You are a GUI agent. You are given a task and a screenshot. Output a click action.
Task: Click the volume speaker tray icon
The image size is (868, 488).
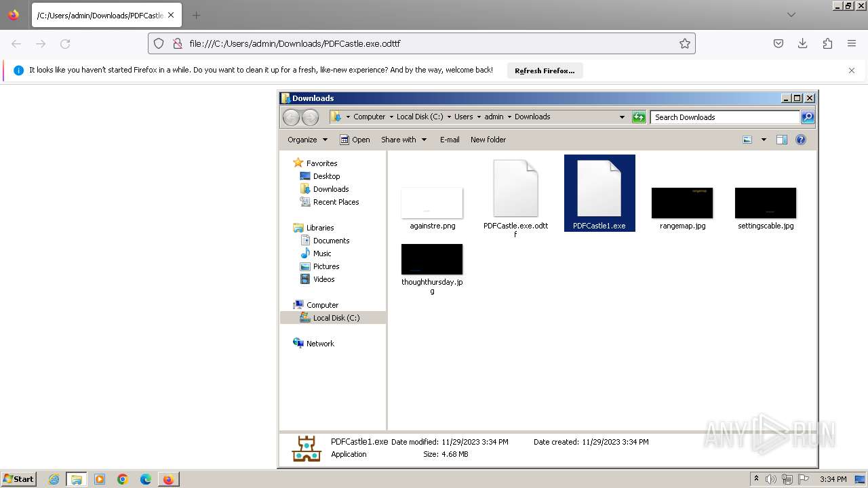771,479
